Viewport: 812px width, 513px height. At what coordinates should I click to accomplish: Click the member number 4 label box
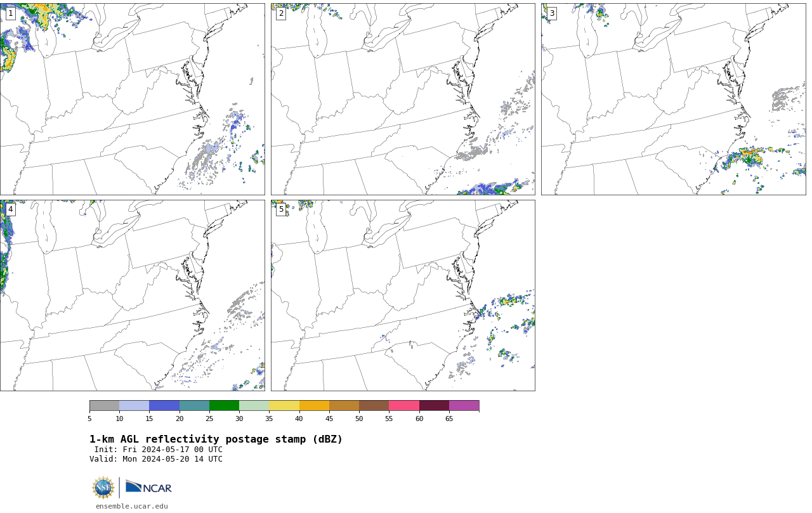(10, 209)
